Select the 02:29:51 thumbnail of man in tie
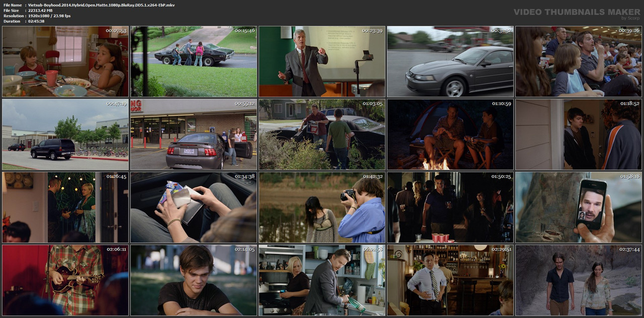 point(450,280)
